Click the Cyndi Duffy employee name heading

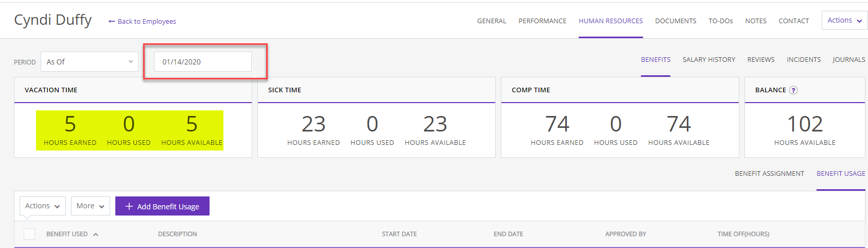[x=53, y=20]
